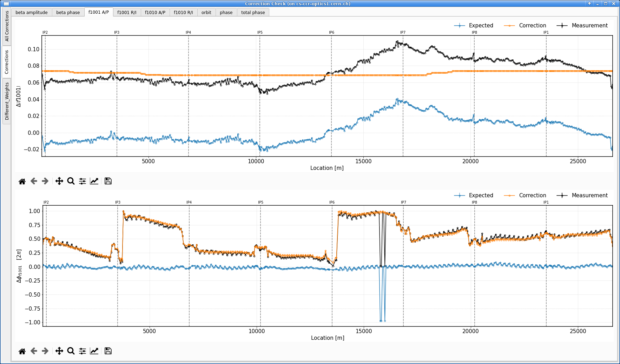Viewport: 620px width, 364px height.
Task: Click Location [m] axis label of top plot
Action: 327,168
